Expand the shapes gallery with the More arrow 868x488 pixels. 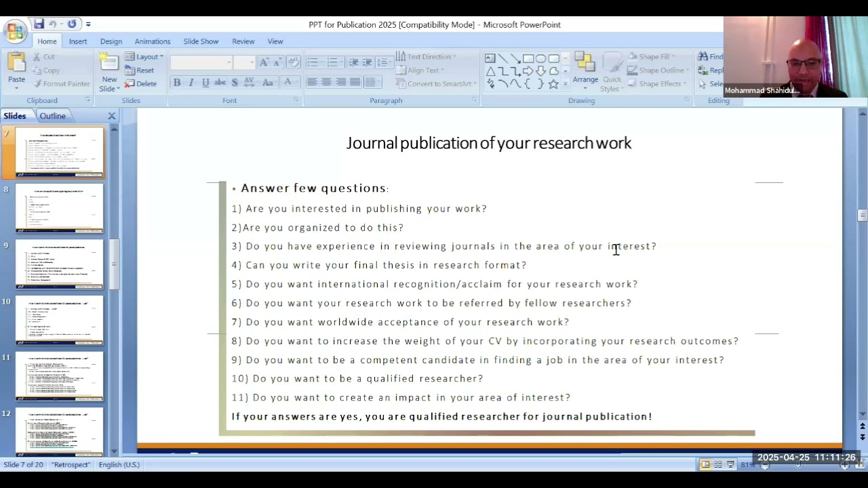click(565, 85)
